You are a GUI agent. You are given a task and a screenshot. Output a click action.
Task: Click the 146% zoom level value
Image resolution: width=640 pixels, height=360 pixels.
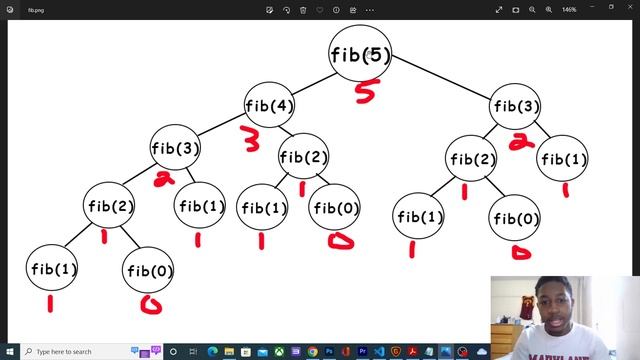[569, 10]
